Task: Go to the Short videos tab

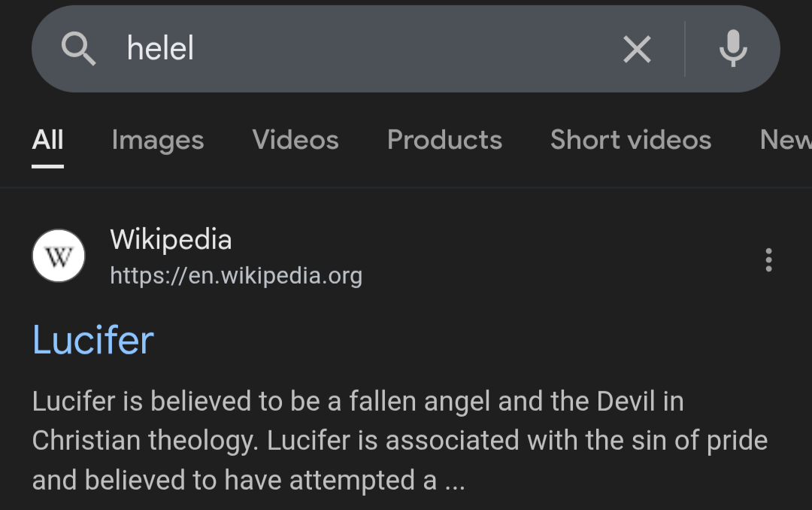Action: 630,140
